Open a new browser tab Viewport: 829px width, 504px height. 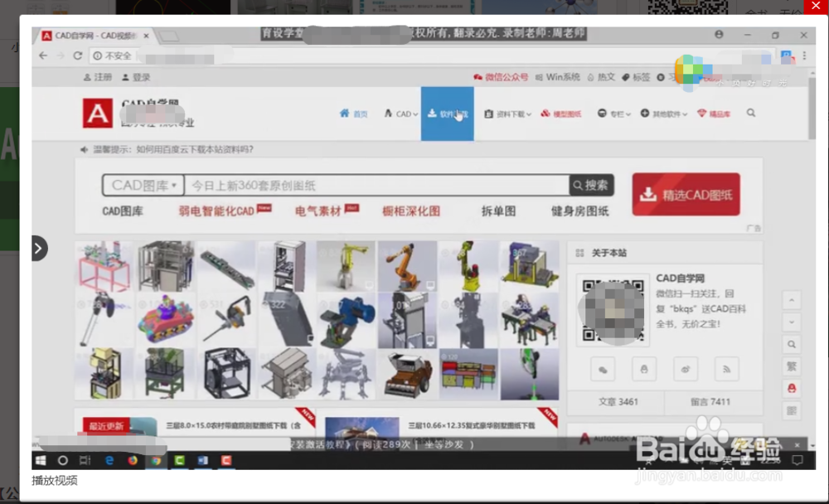169,36
